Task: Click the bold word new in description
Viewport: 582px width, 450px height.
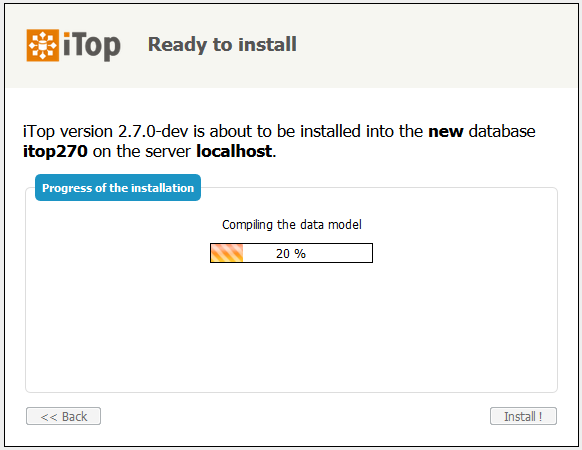Action: point(446,132)
